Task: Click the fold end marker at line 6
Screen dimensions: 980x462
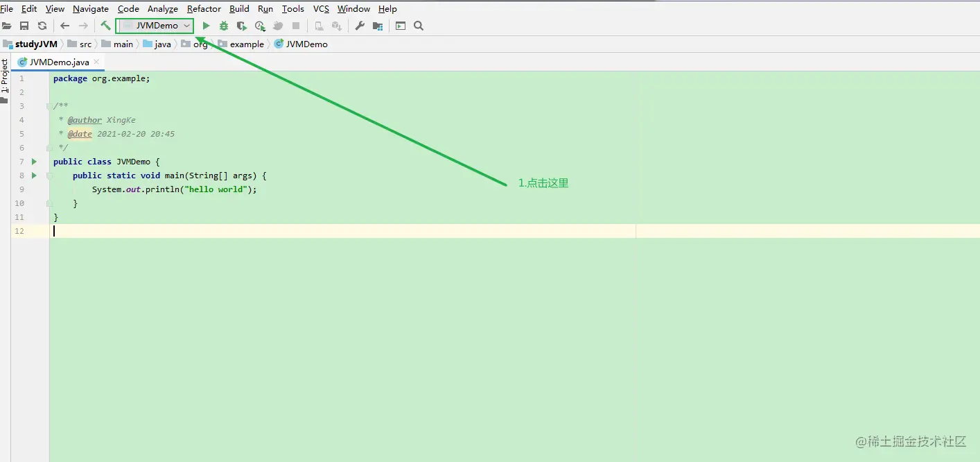Action: (49, 148)
